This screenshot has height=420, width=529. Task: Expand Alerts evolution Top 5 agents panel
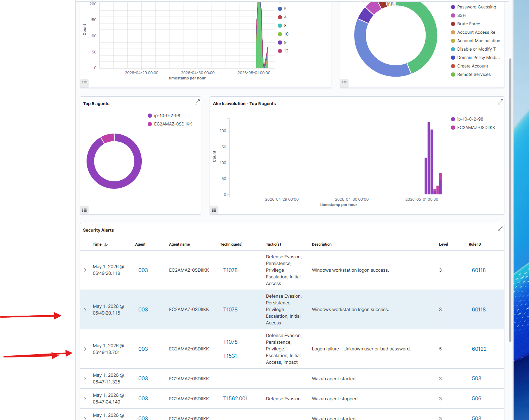pos(501,102)
